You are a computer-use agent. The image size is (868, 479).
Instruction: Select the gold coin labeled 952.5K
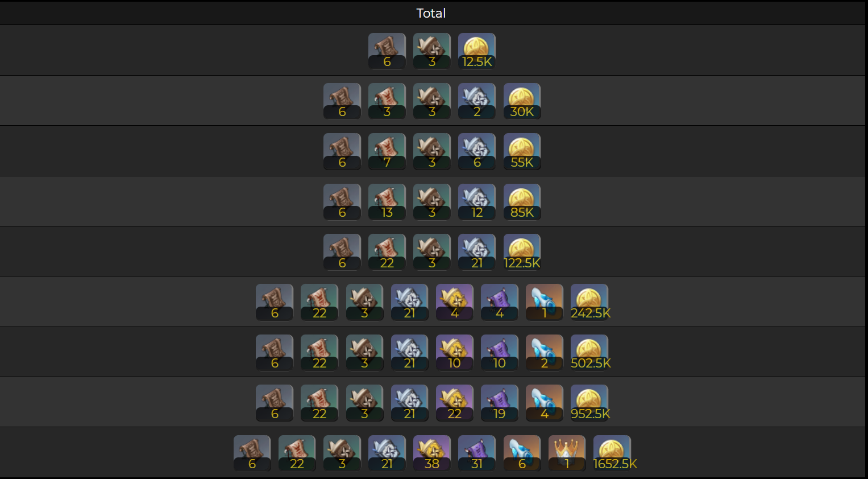(x=589, y=403)
